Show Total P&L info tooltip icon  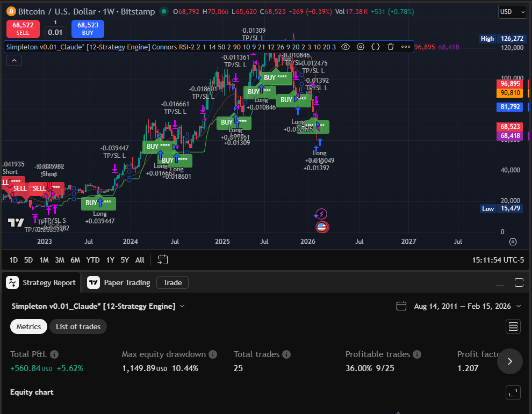point(54,354)
